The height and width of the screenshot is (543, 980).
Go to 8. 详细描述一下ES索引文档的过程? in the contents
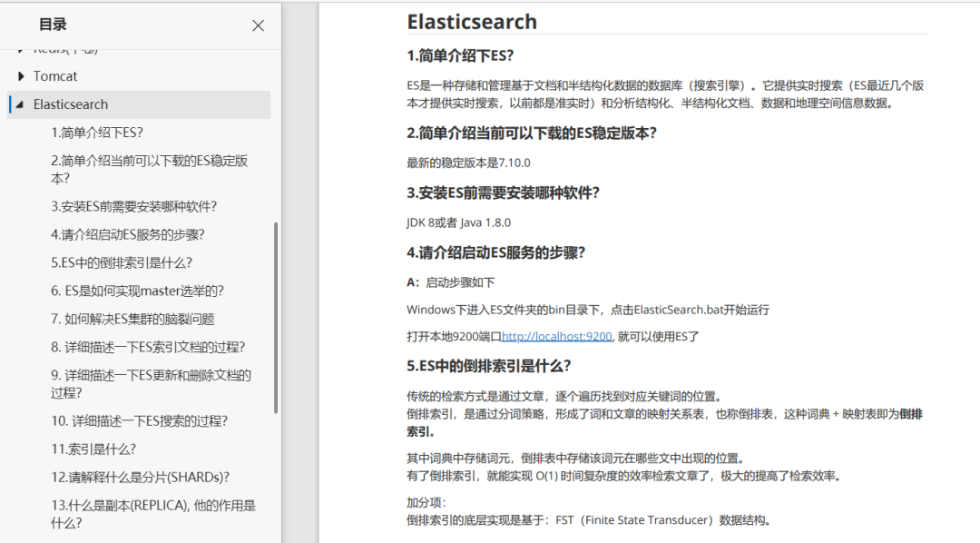(148, 347)
